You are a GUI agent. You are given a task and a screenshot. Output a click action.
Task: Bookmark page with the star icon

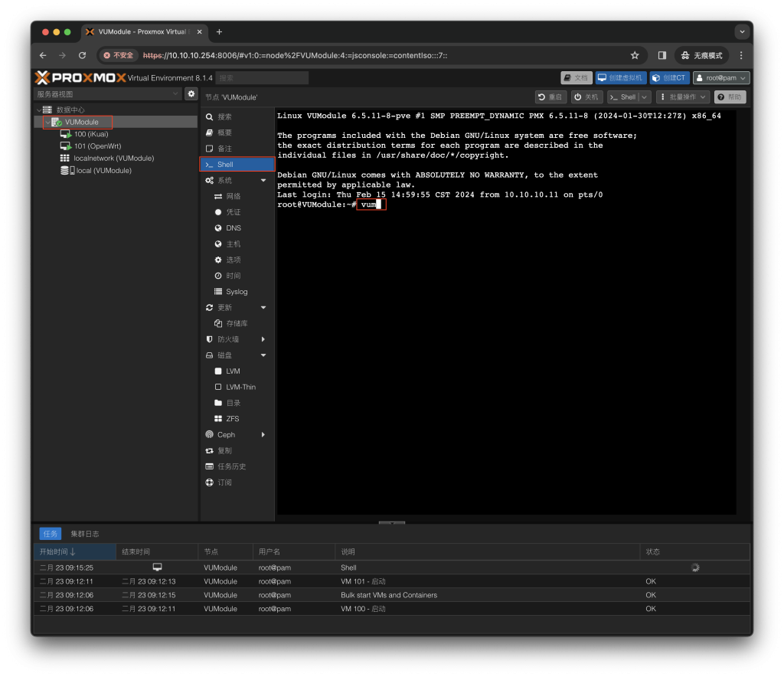tap(635, 55)
